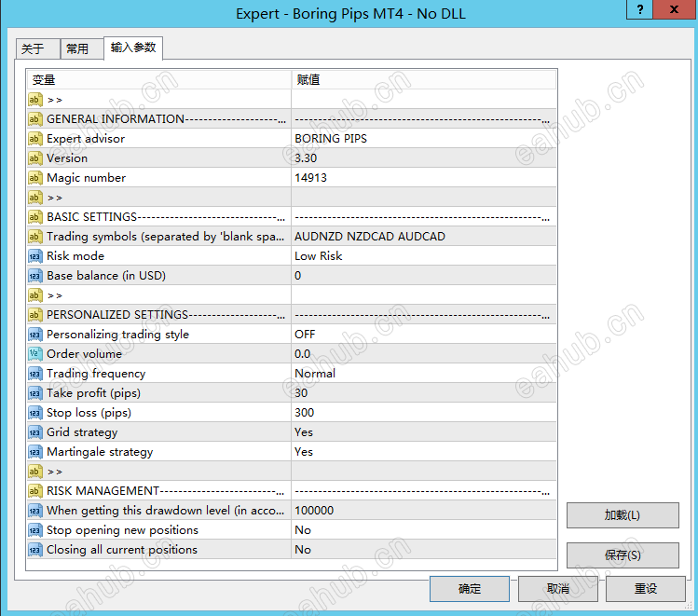698x616 pixels.
Task: Open Martingale strategy value Yes
Action: [424, 452]
